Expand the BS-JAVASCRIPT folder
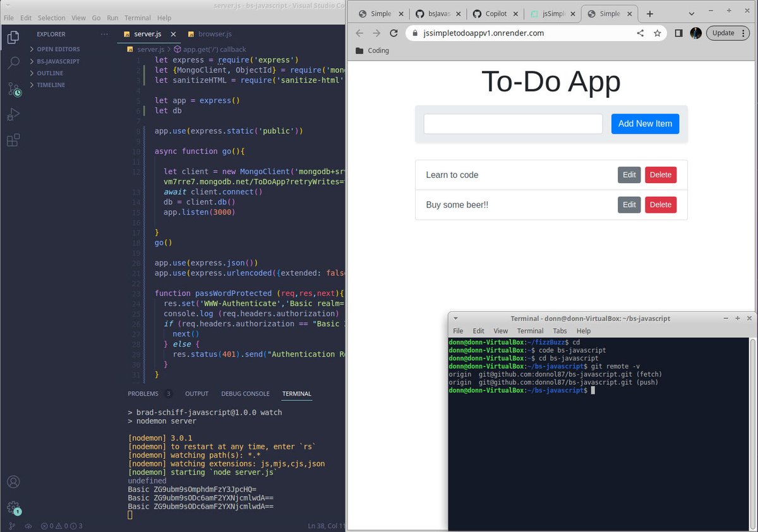 (x=58, y=61)
